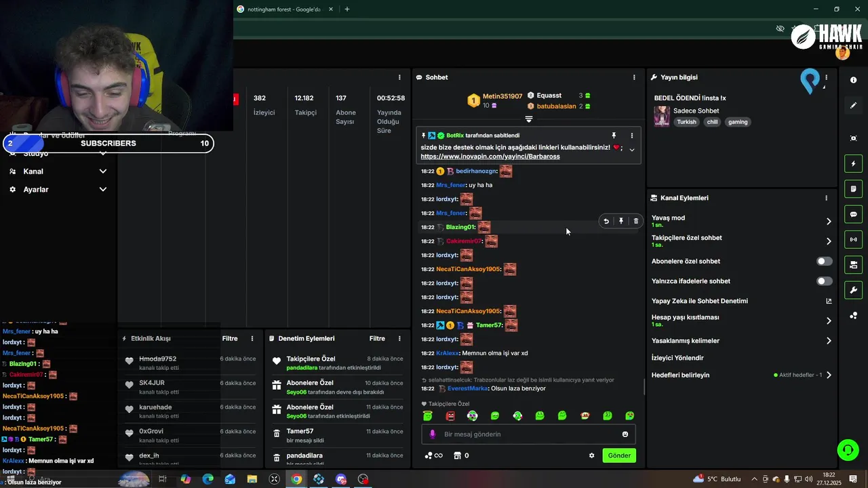Open the inovapin.com link in pinned message
868x488 pixels.
click(x=490, y=157)
